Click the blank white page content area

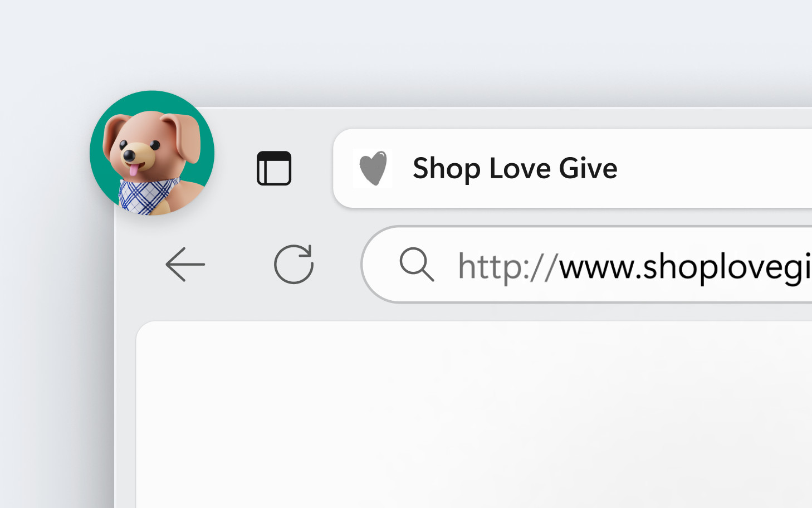(x=473, y=415)
